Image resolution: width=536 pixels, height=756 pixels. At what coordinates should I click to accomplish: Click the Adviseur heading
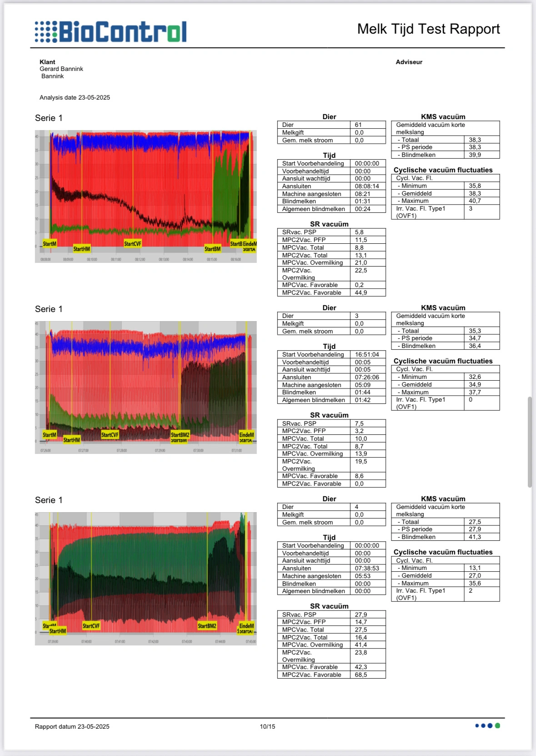tap(409, 62)
